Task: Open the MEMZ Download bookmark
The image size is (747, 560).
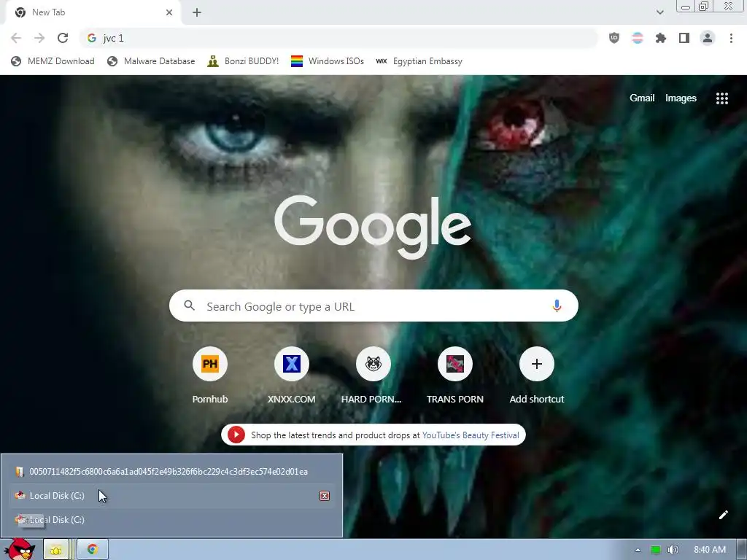Action: tap(53, 61)
